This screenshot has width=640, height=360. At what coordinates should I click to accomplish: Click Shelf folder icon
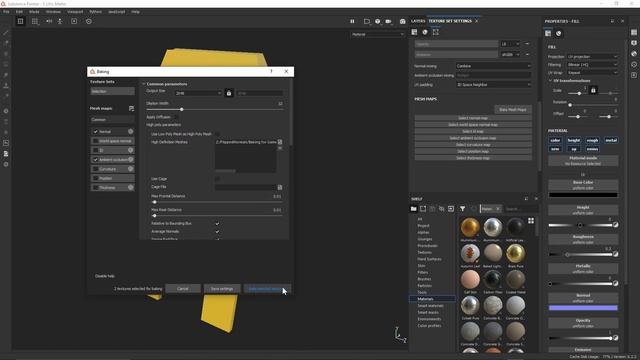click(x=413, y=209)
